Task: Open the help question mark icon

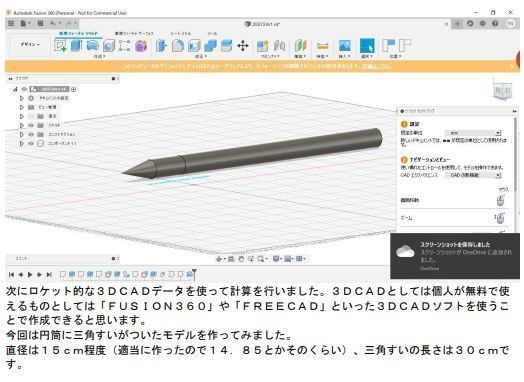Action: point(495,24)
